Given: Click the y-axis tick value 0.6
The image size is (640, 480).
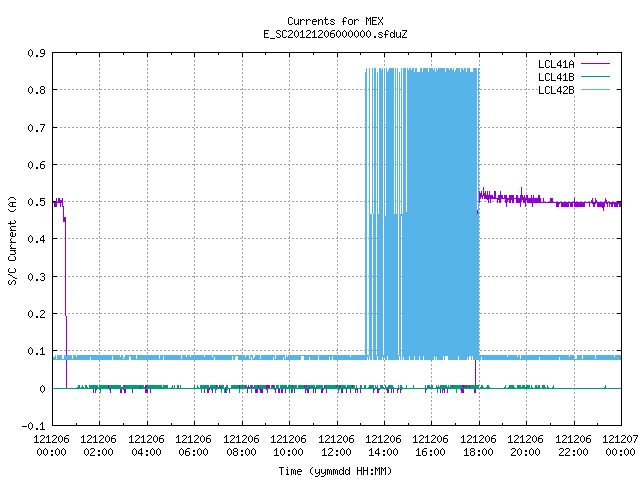Looking at the screenshot, I should tap(36, 165).
